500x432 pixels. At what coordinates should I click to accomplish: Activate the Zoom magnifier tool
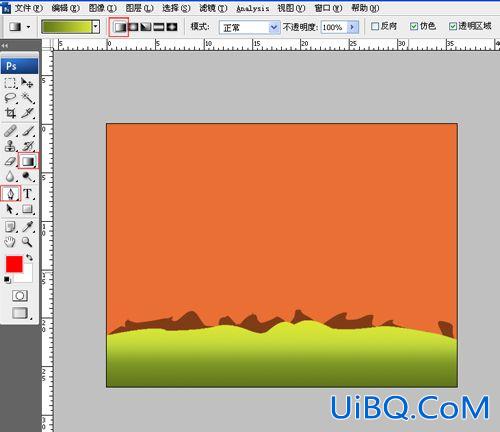(27, 242)
